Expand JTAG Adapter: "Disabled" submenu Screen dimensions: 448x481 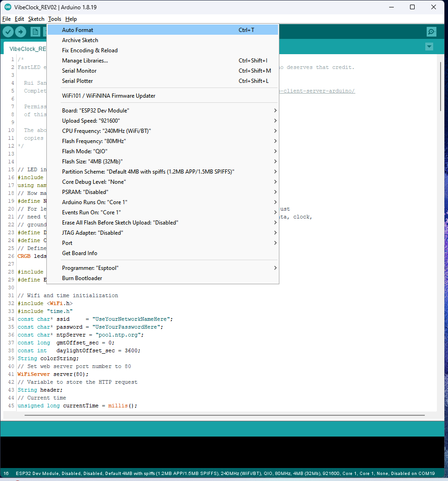tap(163, 233)
